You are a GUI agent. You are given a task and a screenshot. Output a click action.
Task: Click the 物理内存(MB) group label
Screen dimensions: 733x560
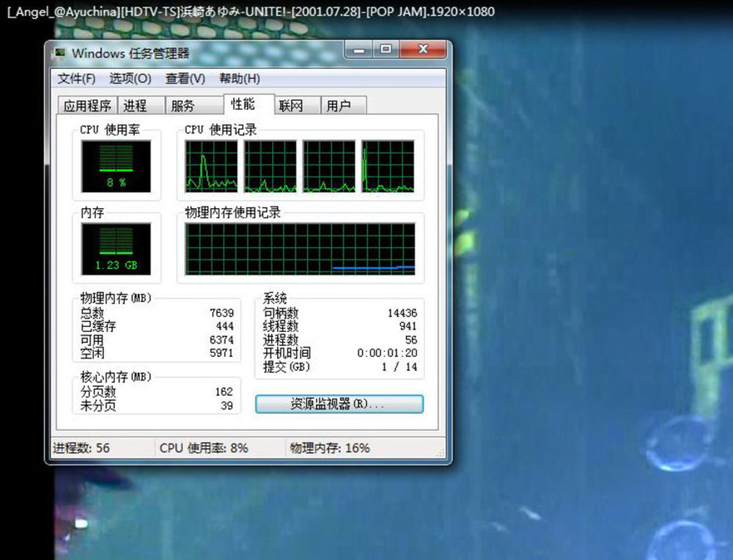click(116, 298)
